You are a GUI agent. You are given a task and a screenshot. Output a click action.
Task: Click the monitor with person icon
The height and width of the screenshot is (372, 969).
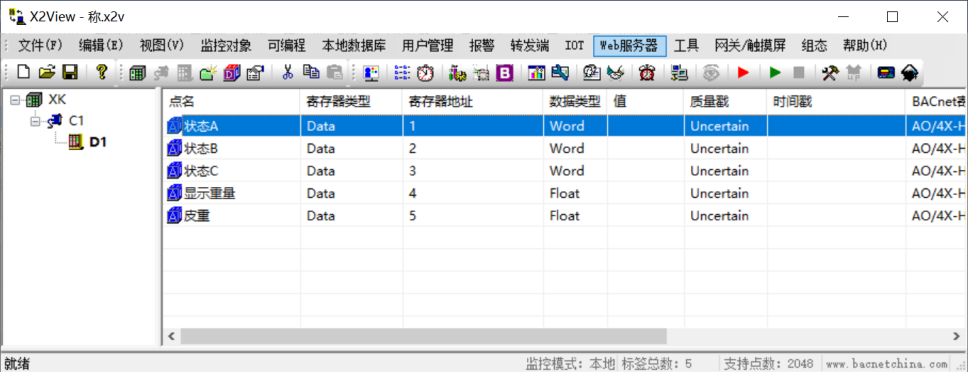[x=371, y=73]
